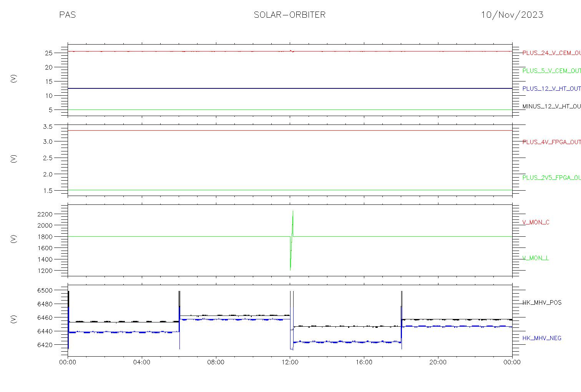
Task: Click the red 24V trace dip near 12:00
Action: (292, 51)
